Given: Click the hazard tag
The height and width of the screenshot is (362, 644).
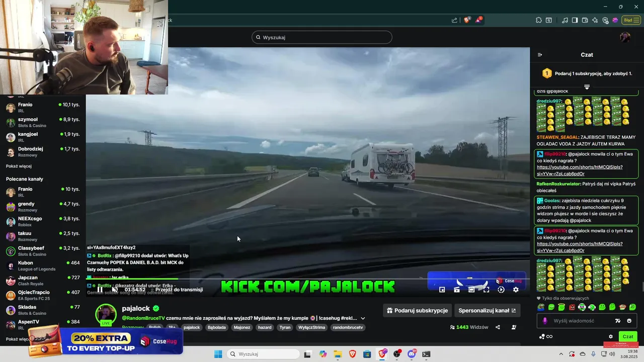Looking at the screenshot, I should pyautogui.click(x=265, y=327).
